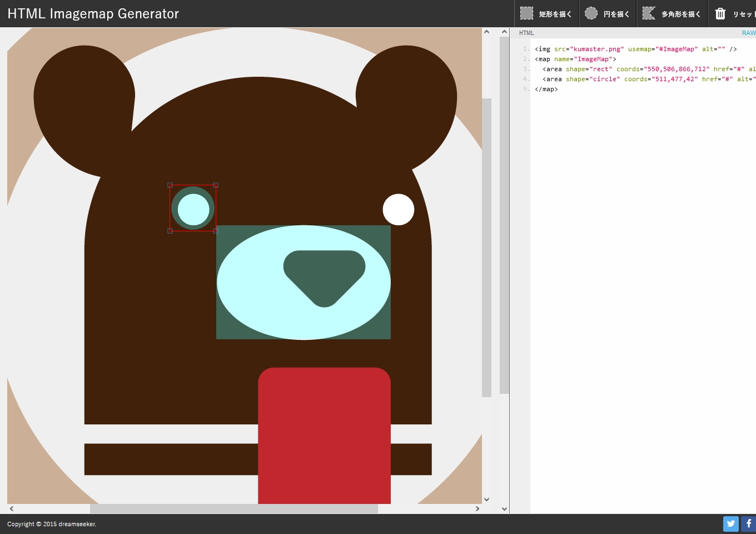756x534 pixels.
Task: Switch to the HTML code tab
Action: (x=526, y=33)
